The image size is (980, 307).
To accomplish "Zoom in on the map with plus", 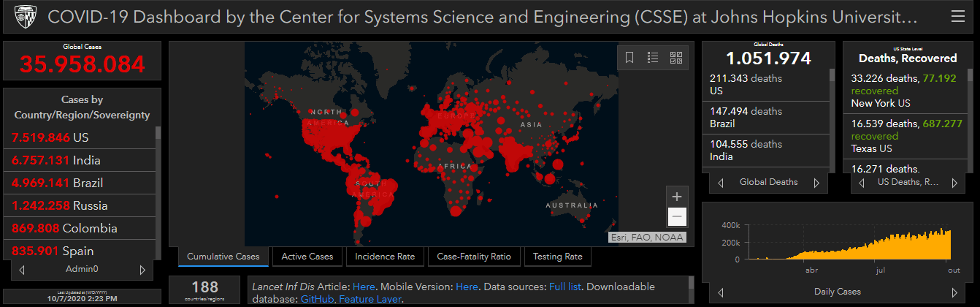I will [x=677, y=196].
